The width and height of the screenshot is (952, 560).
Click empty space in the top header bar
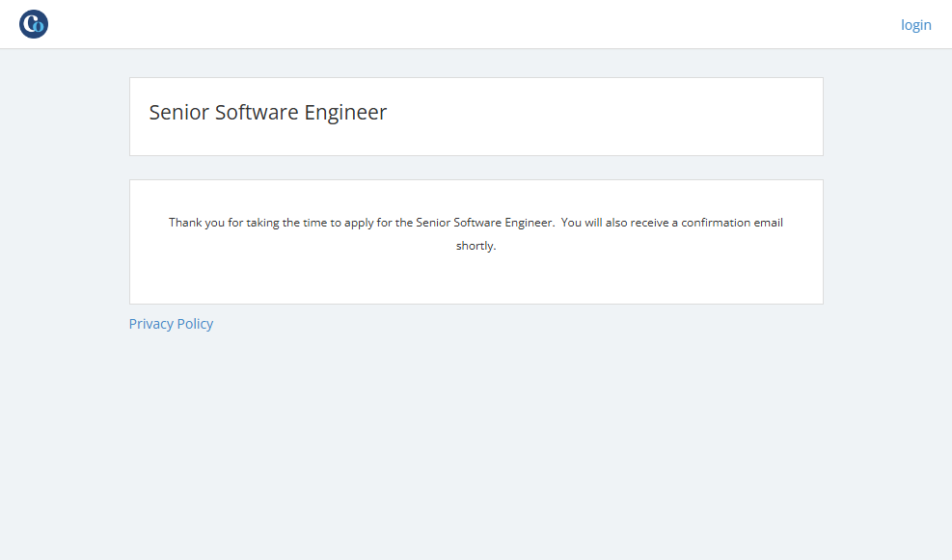[x=482, y=24]
